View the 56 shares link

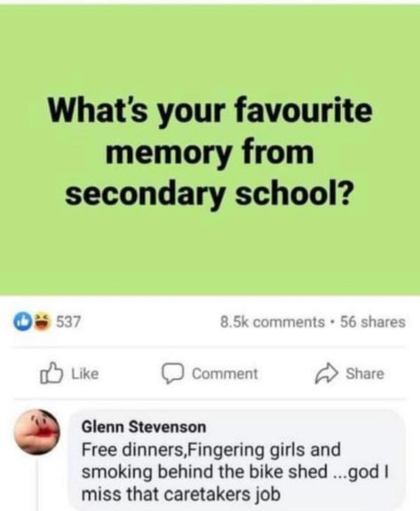click(x=373, y=322)
